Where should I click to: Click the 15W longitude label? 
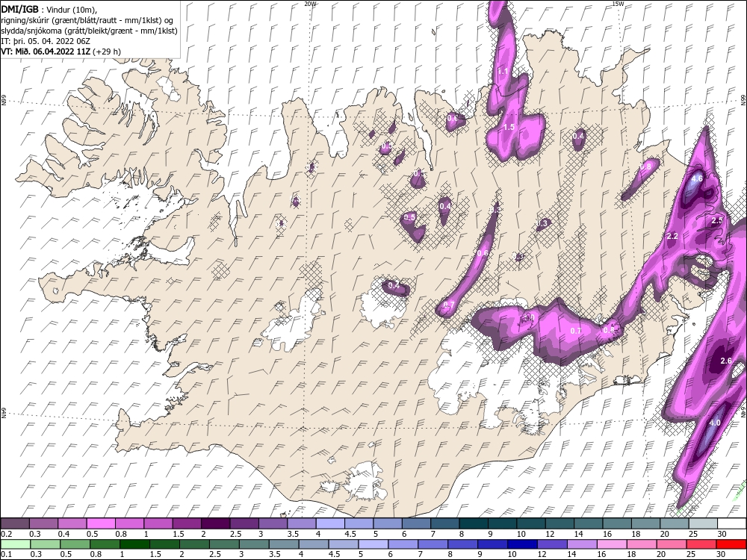pos(618,3)
